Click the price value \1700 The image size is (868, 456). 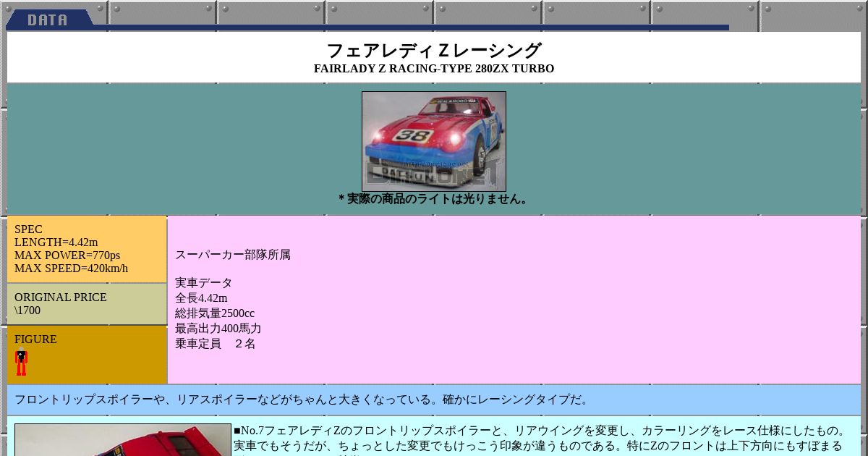point(27,311)
